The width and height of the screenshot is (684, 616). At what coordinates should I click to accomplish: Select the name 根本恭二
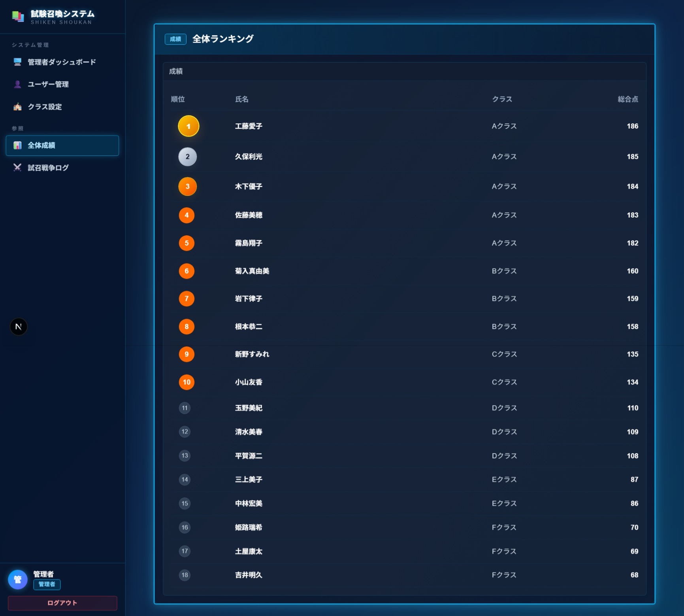(x=249, y=327)
